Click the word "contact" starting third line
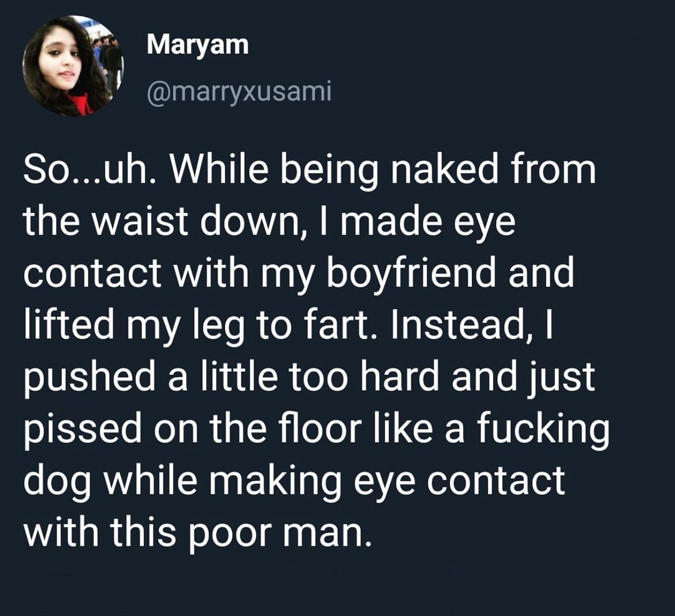 (92, 273)
